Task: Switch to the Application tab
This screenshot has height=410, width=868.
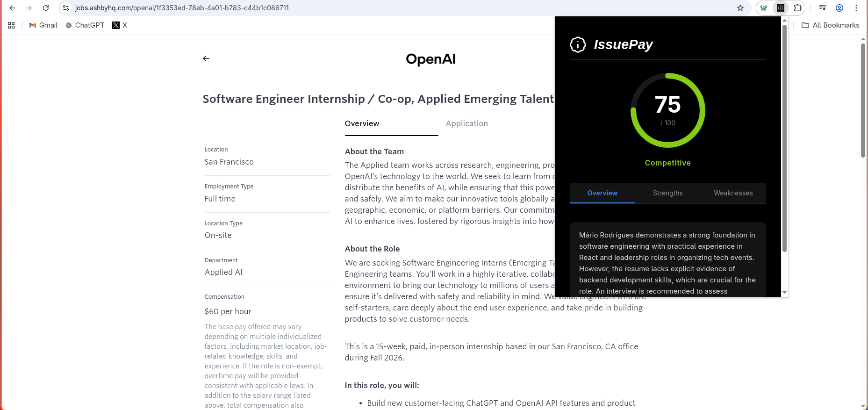Action: pyautogui.click(x=466, y=123)
